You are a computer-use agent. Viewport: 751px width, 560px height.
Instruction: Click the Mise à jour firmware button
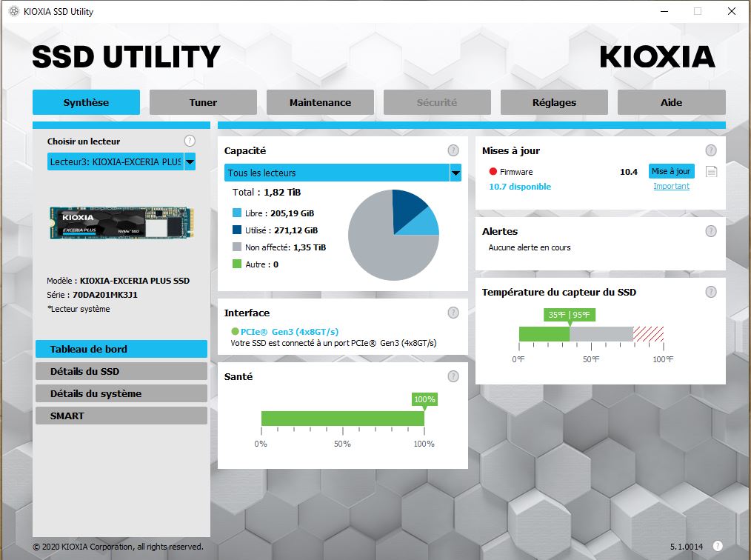tap(671, 171)
